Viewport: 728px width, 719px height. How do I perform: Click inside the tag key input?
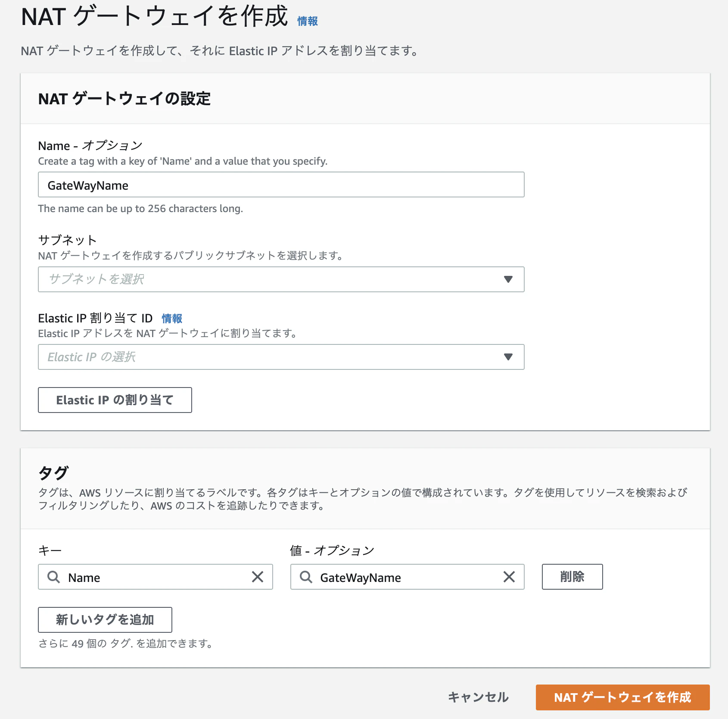pos(151,577)
